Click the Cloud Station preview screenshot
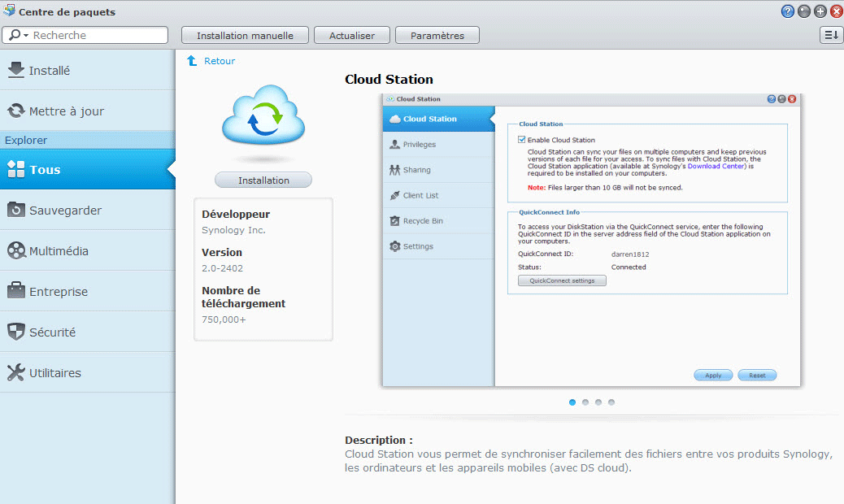This screenshot has height=504, width=844. pyautogui.click(x=592, y=241)
